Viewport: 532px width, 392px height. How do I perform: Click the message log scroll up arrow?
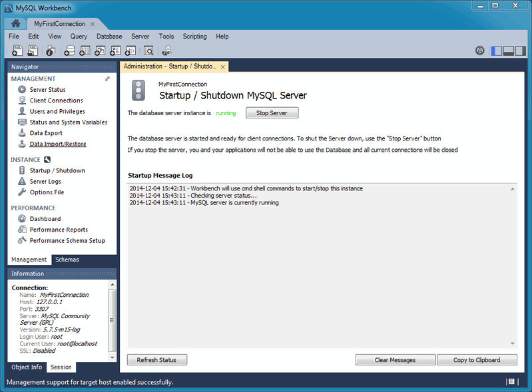click(x=512, y=189)
